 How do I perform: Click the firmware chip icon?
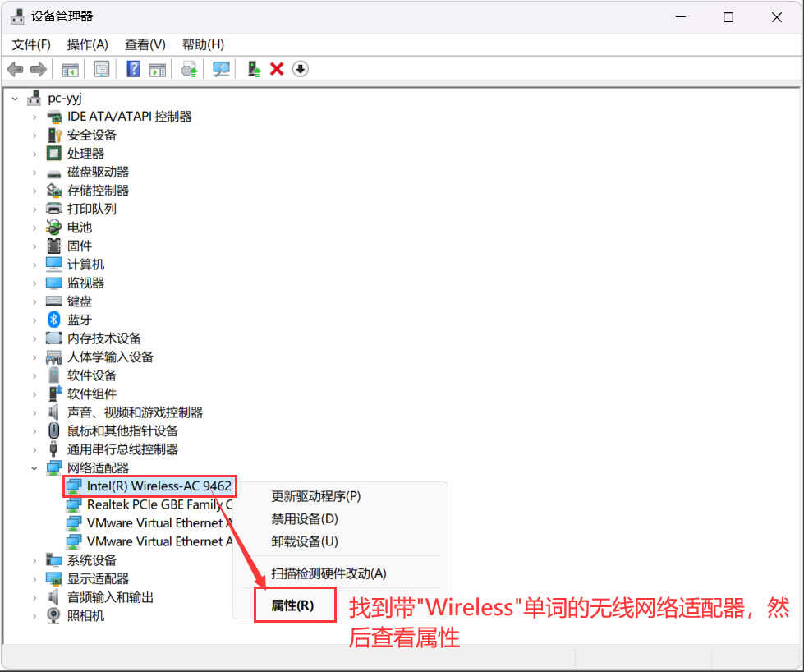54,246
